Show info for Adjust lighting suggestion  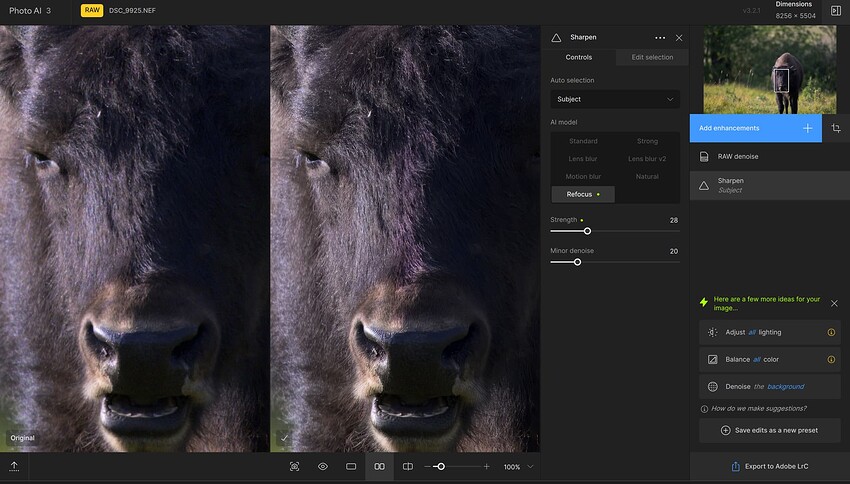point(831,332)
